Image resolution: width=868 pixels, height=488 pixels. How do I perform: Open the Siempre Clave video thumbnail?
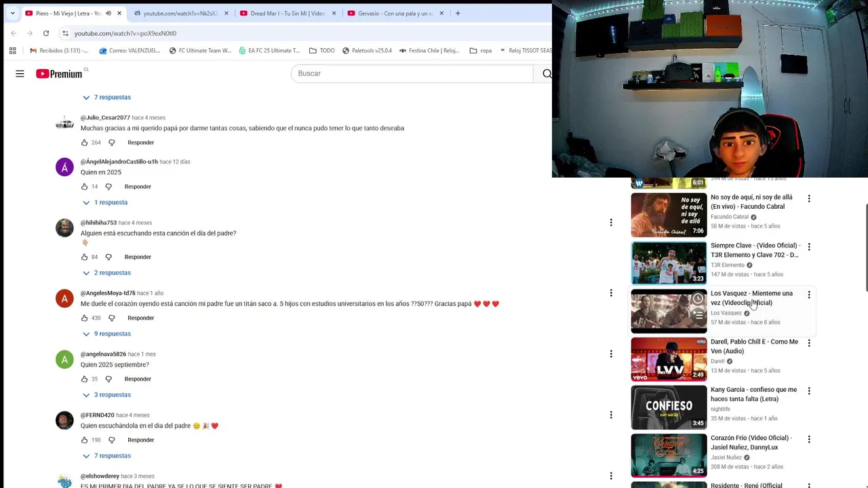669,263
